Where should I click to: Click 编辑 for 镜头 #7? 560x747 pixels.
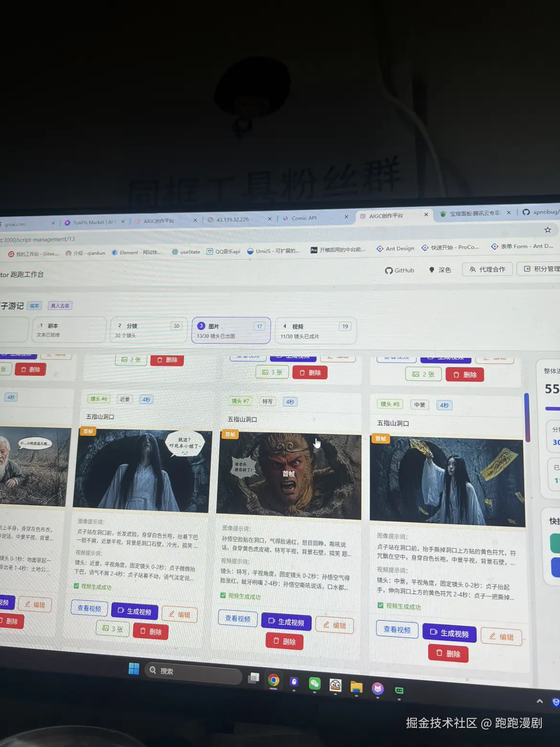tap(335, 625)
